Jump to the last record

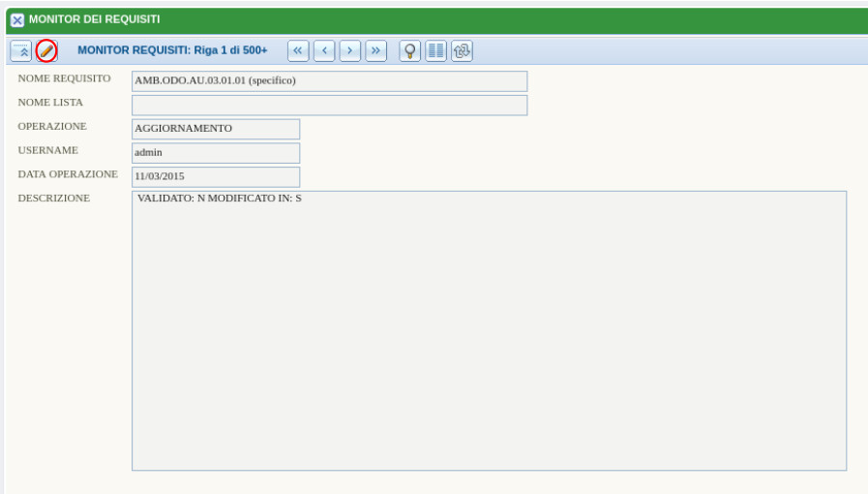coord(375,50)
